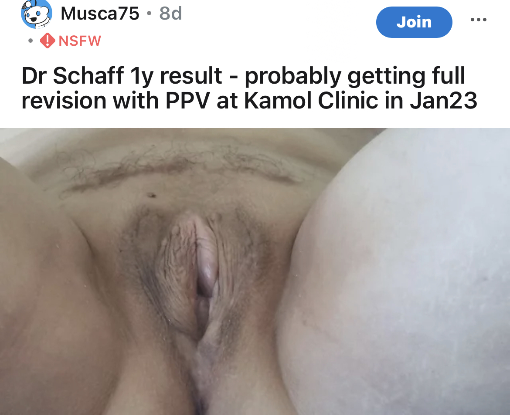Open the post's attached image full view
This screenshot has height=420, width=510.
(255, 271)
